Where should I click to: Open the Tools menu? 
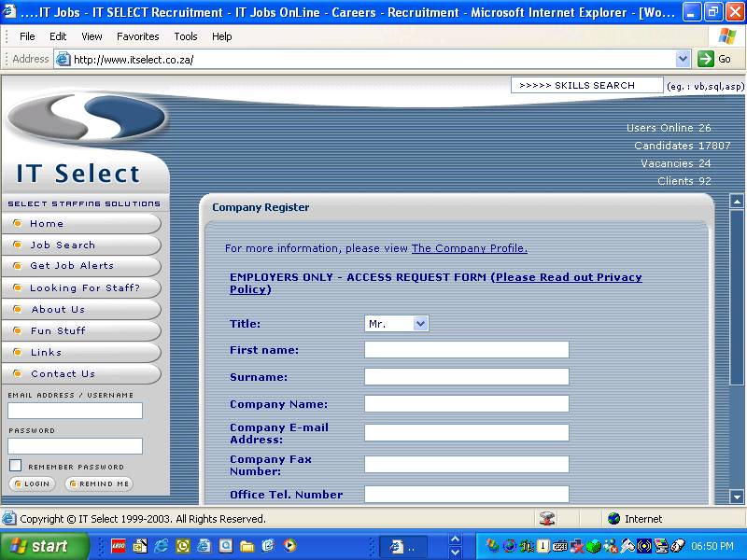pyautogui.click(x=185, y=36)
